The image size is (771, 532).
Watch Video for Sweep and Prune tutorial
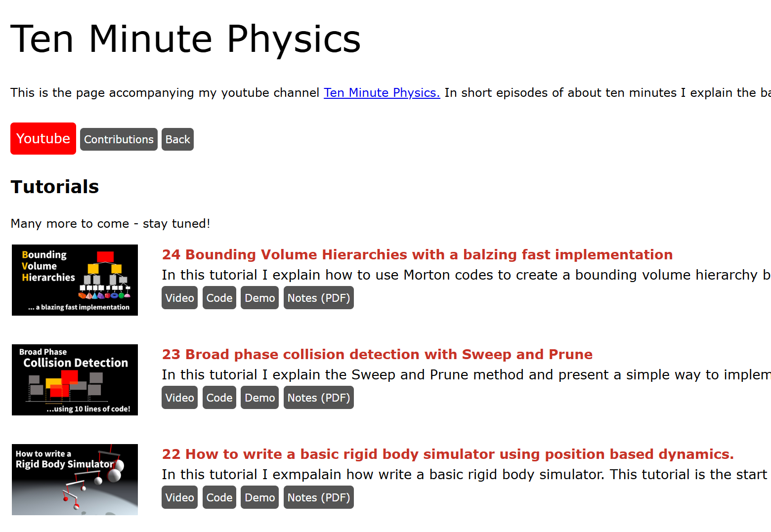pyautogui.click(x=179, y=398)
